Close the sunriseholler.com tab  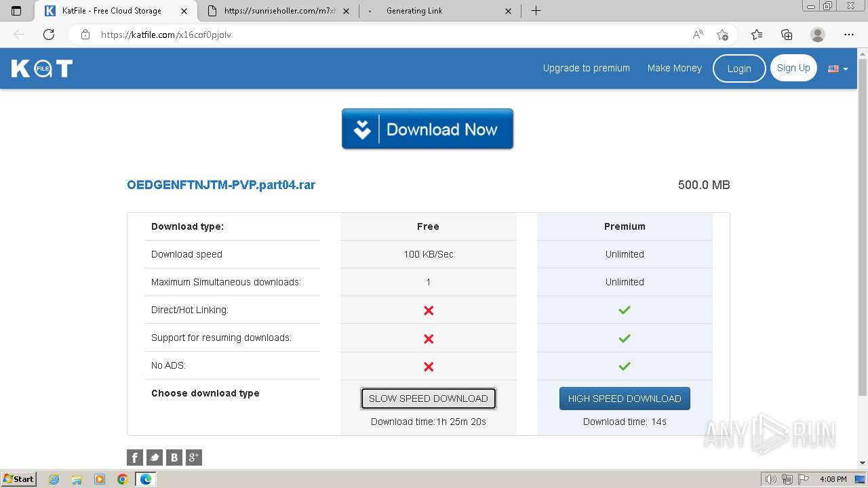pos(347,11)
